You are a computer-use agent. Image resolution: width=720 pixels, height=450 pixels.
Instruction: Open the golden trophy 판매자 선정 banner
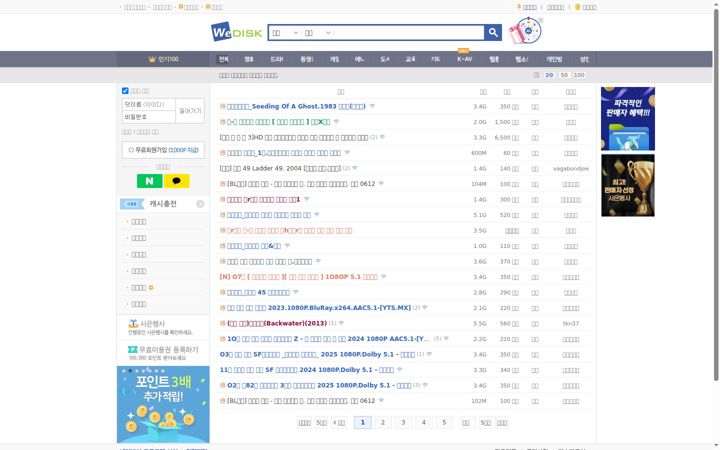628,185
